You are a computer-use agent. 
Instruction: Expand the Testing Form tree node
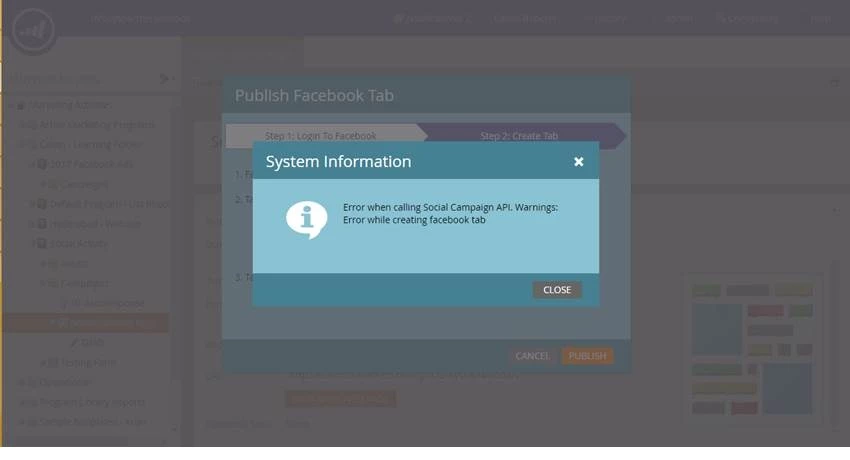click(x=43, y=362)
